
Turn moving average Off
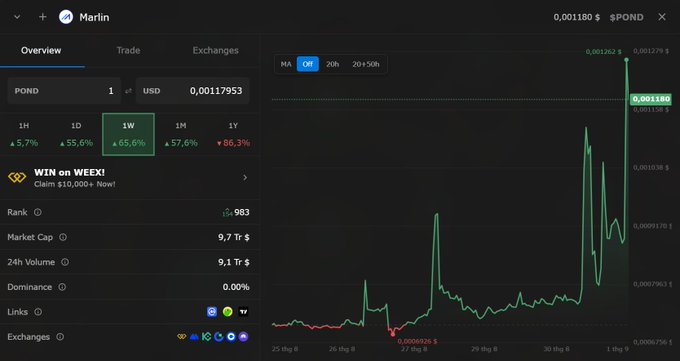point(307,64)
